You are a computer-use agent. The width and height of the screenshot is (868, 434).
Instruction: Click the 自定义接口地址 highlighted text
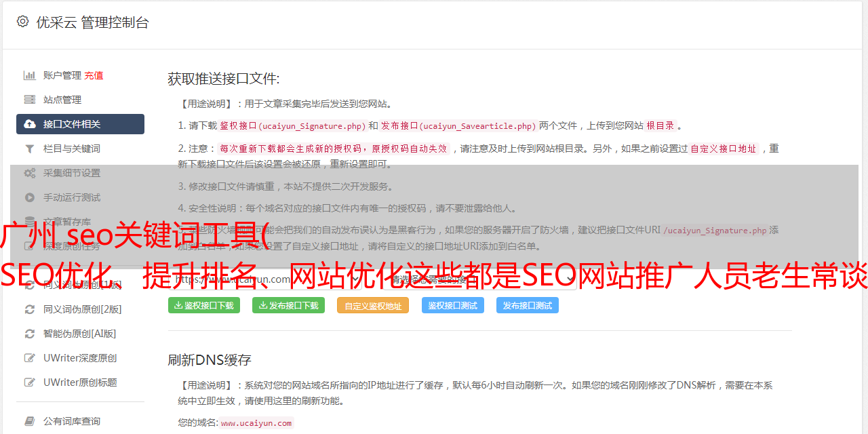click(723, 149)
